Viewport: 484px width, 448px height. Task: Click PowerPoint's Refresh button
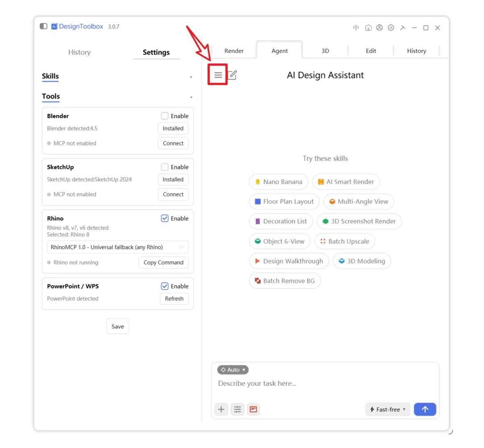(174, 298)
